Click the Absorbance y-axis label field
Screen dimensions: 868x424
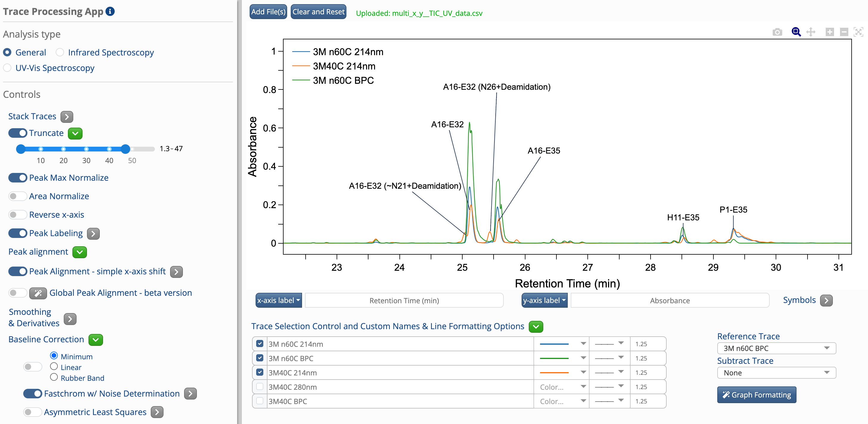pos(670,300)
